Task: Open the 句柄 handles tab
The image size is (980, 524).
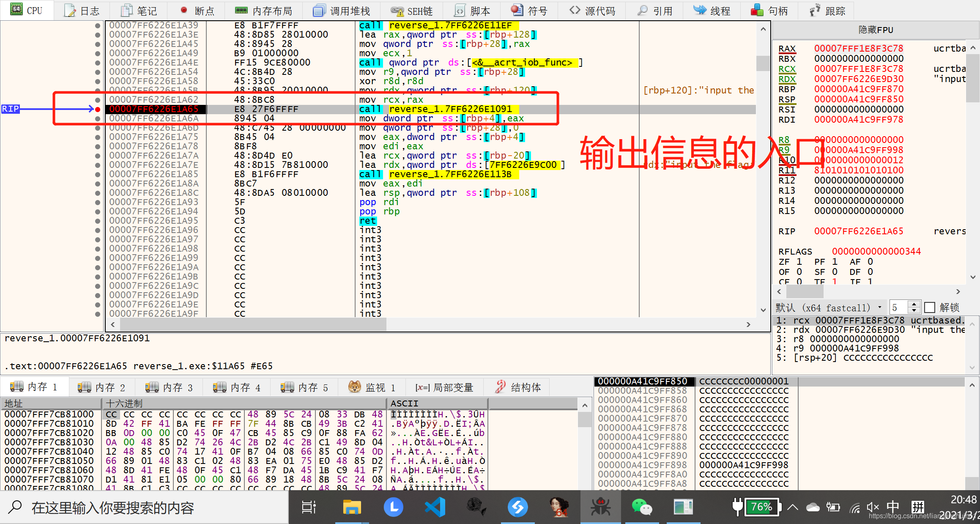Action: tap(769, 11)
